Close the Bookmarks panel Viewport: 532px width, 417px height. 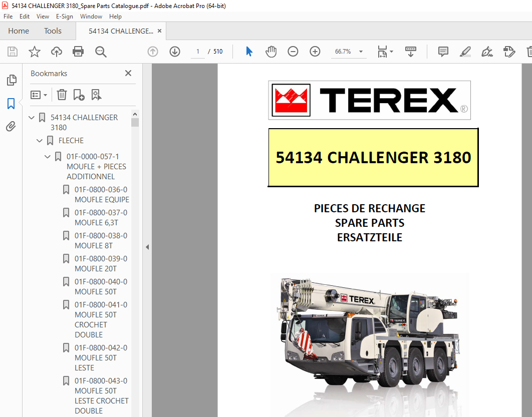pyautogui.click(x=128, y=73)
